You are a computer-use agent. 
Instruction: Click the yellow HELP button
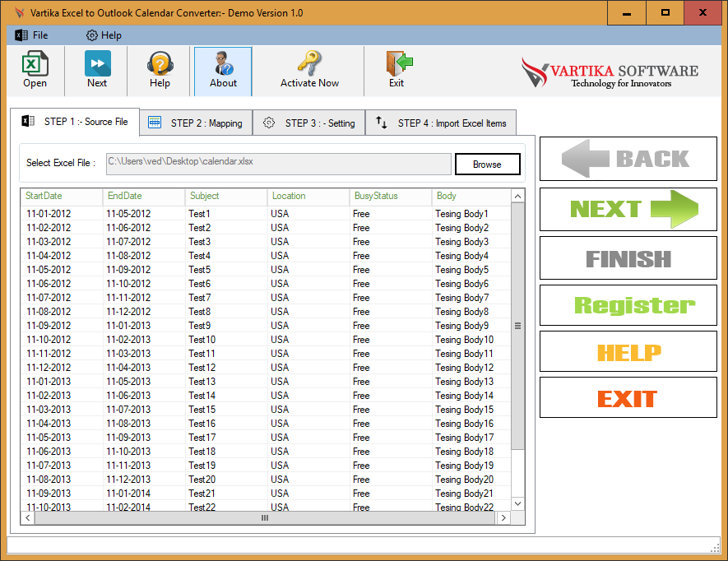628,351
